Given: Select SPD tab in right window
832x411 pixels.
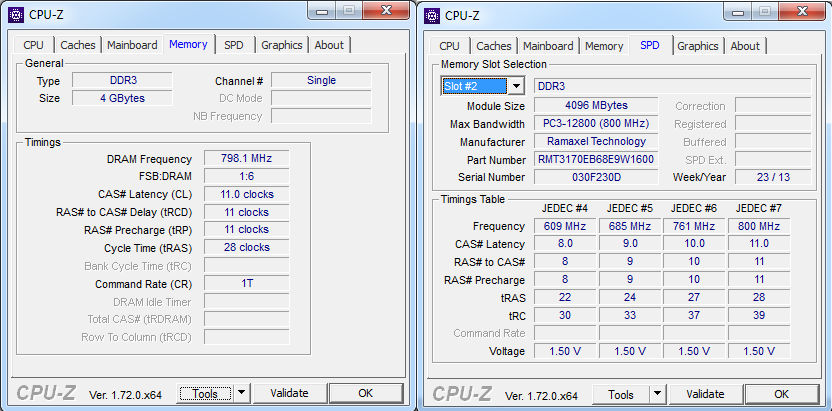Looking at the screenshot, I should coord(650,46).
